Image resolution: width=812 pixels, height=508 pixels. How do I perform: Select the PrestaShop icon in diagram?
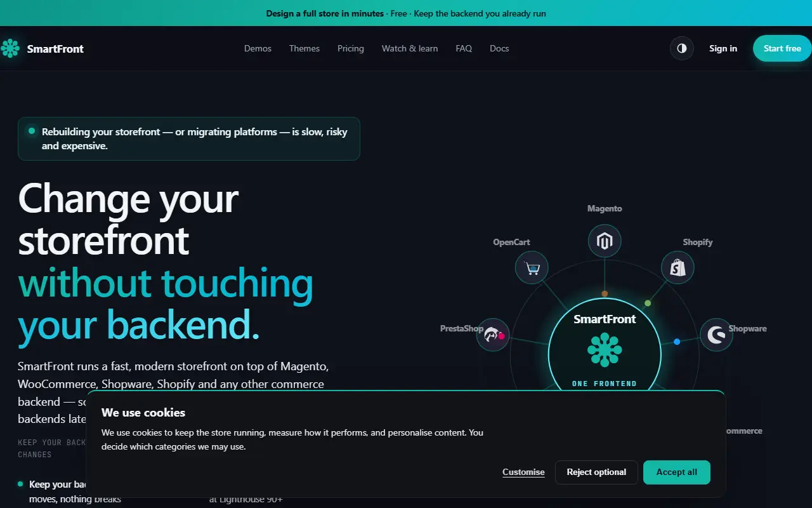[x=493, y=335]
